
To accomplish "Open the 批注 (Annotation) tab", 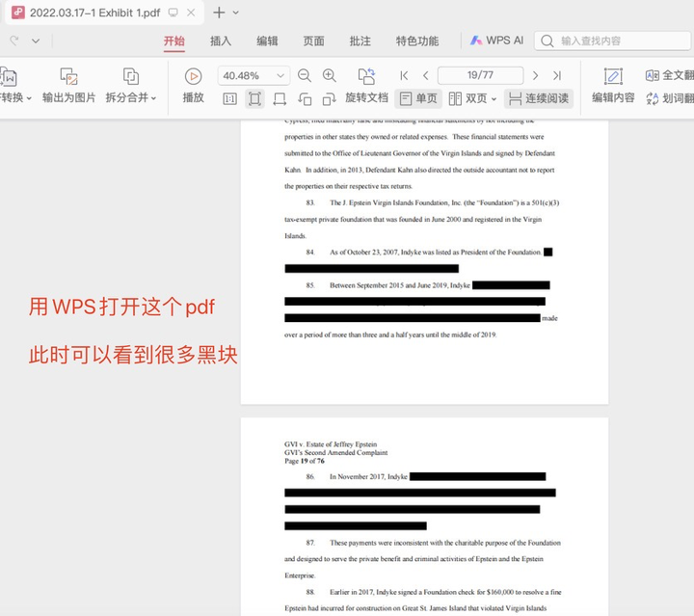I will (x=360, y=40).
